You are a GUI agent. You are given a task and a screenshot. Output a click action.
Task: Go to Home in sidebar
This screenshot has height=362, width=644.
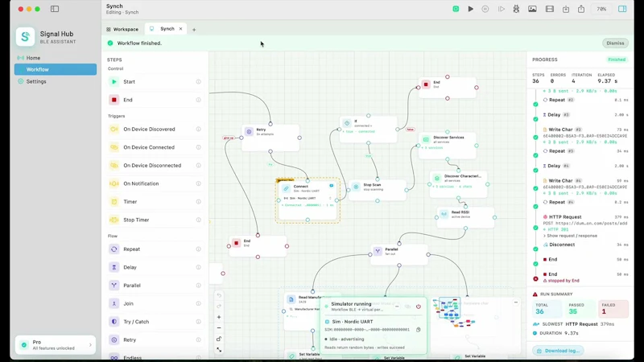pyautogui.click(x=56, y=58)
